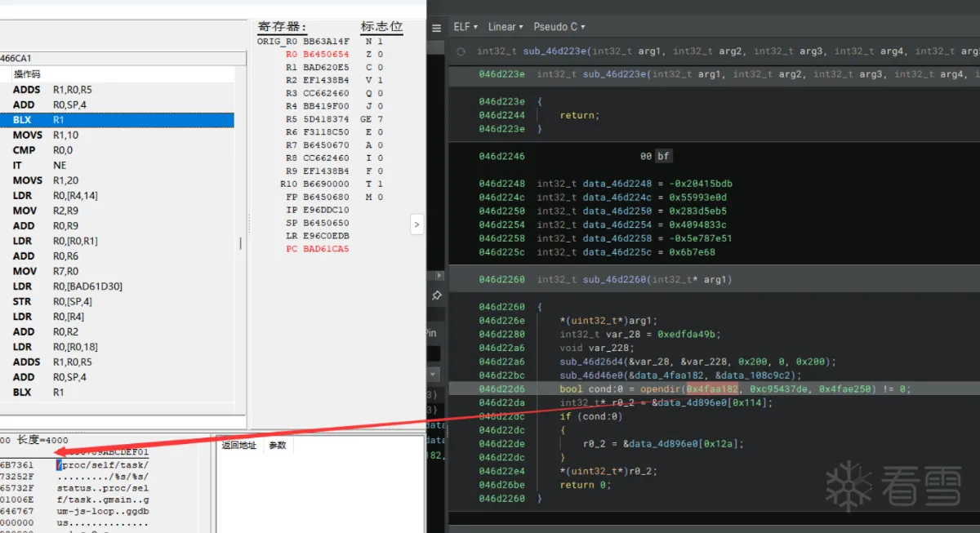980x533 pixels.
Task: Select the ADD R0,R6 instruction row
Action: pyautogui.click(x=117, y=255)
